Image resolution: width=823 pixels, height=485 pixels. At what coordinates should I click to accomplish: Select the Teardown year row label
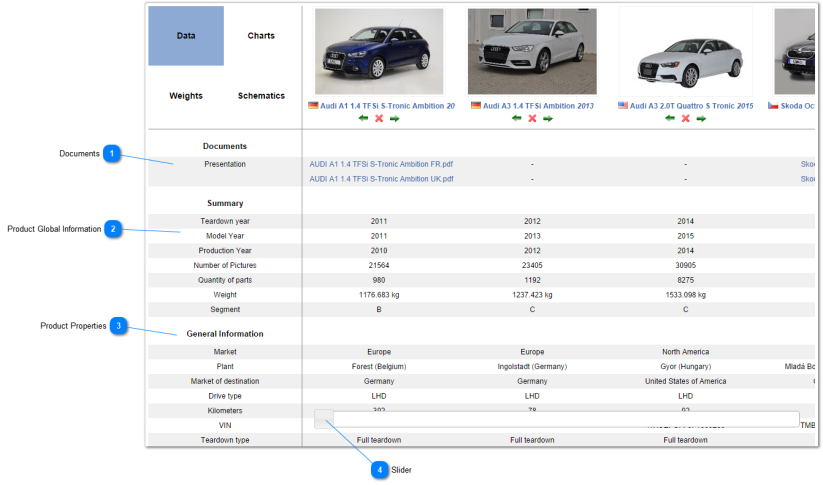pos(225,222)
